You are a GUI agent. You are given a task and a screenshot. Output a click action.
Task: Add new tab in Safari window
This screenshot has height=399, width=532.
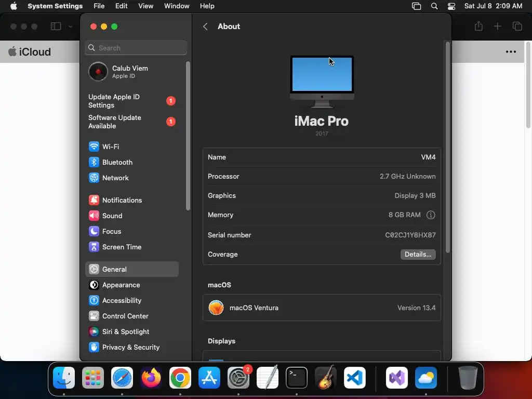497,26
